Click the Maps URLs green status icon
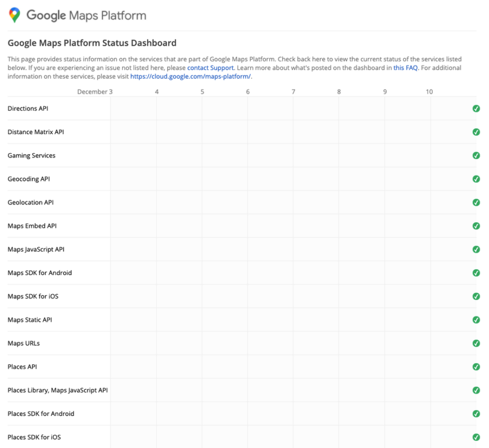The width and height of the screenshot is (489, 448). pos(476,343)
